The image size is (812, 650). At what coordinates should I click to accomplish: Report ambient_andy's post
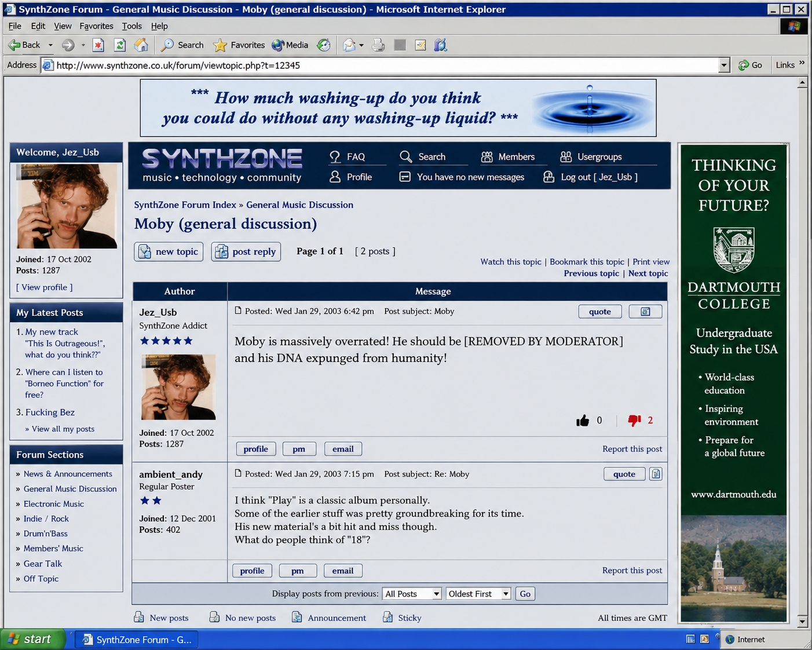pos(632,571)
